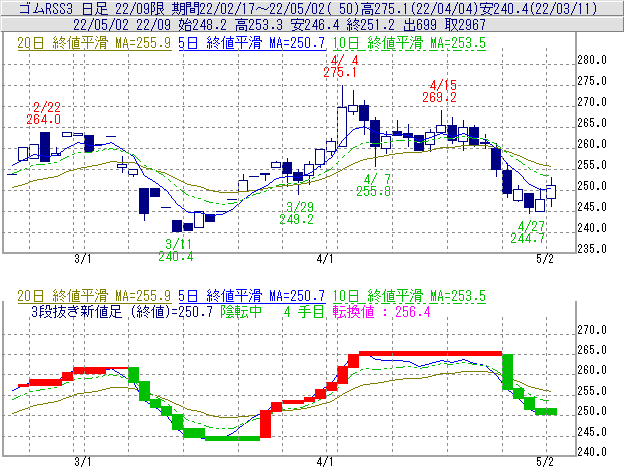Click the 転換値 : 256.4 magenta text
This screenshot has height=475, width=624.
tap(382, 311)
